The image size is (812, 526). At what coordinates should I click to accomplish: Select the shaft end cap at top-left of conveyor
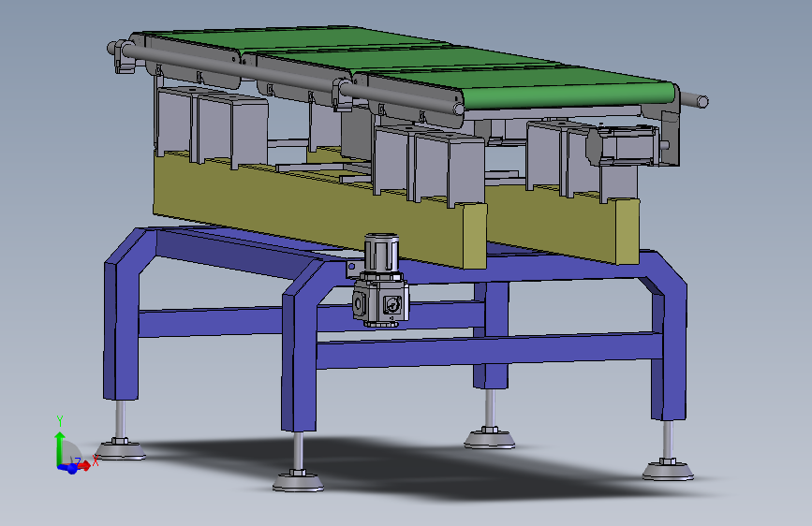point(112,48)
